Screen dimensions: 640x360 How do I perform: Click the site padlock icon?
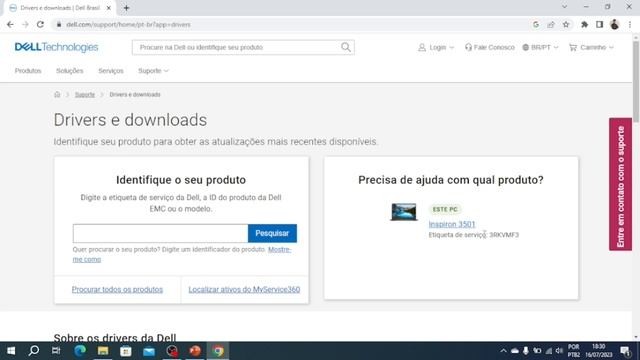tap(59, 24)
